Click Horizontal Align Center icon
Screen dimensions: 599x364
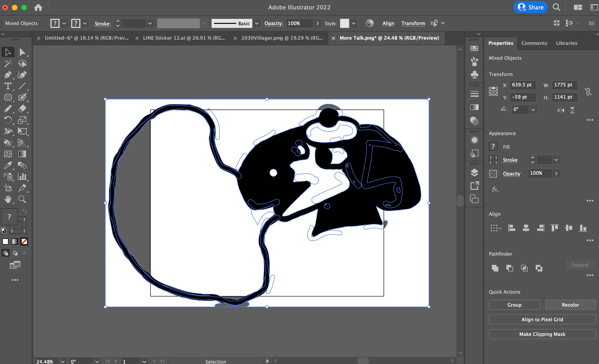tap(526, 228)
